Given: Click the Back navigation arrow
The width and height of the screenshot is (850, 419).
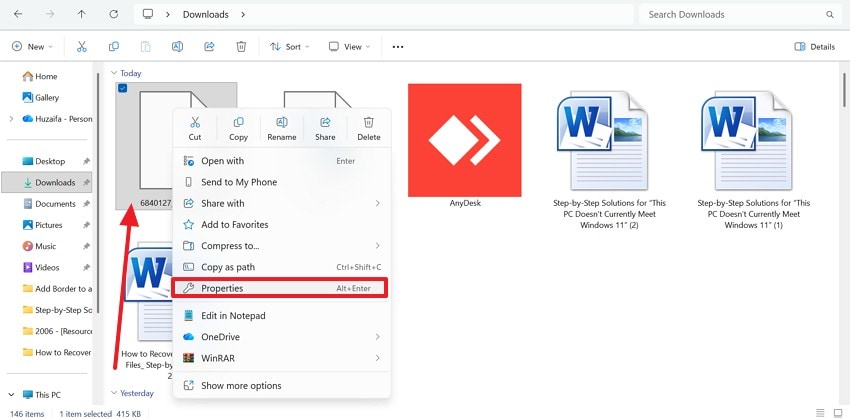Looking at the screenshot, I should click(x=18, y=15).
